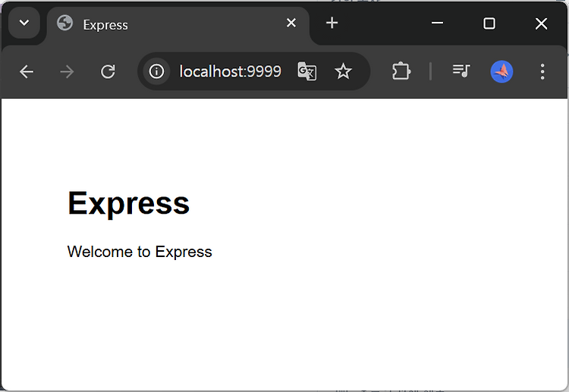569x392 pixels.
Task: Select the Express browser tab
Action: click(178, 25)
